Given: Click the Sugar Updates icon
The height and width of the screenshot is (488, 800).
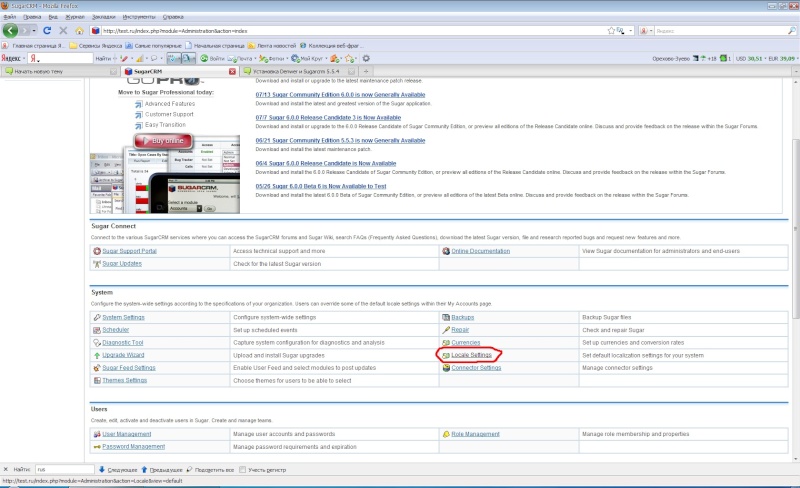Looking at the screenshot, I should coord(97,264).
